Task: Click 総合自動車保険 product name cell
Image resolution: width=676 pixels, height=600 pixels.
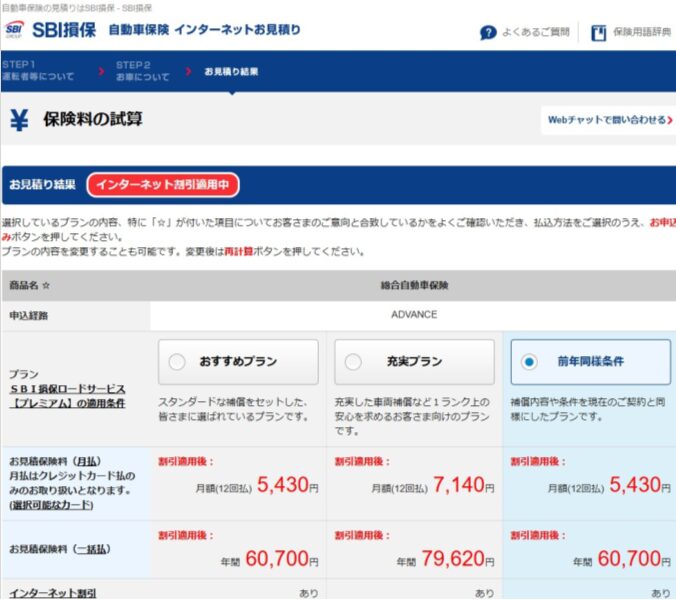Action: click(414, 285)
